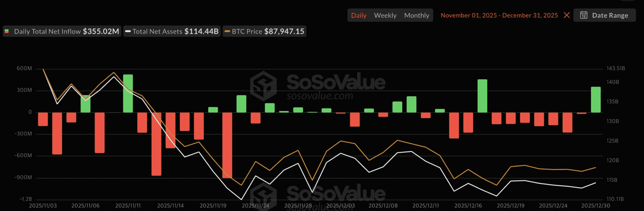Viewport: 644px width, 211px height.
Task: Select the Daily view tab
Action: point(358,15)
